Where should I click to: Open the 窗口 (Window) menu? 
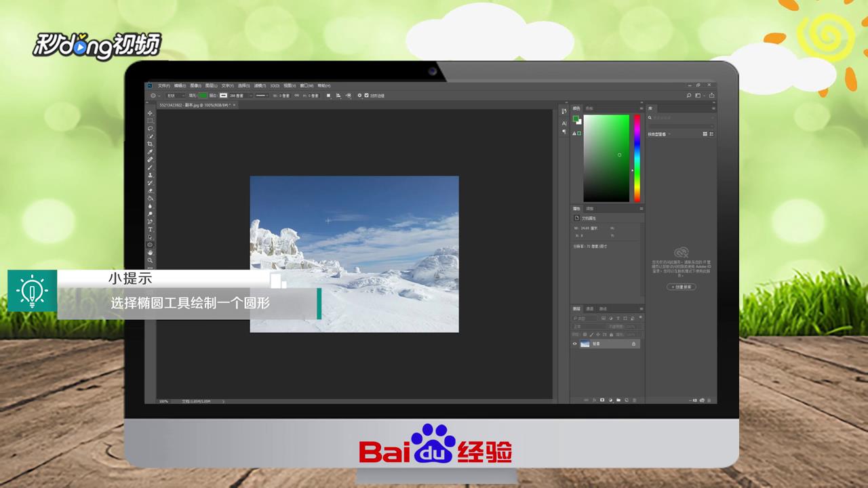coord(307,86)
